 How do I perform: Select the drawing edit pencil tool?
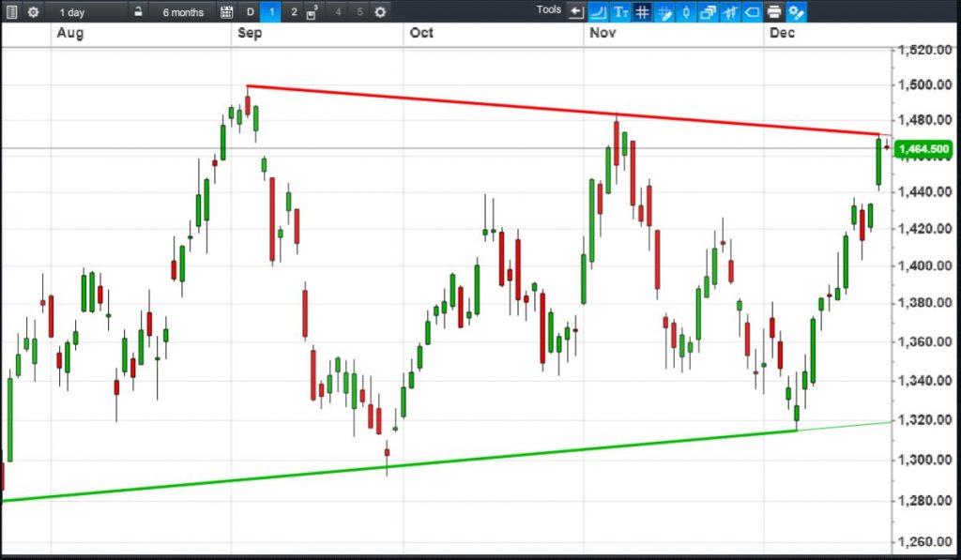click(664, 11)
